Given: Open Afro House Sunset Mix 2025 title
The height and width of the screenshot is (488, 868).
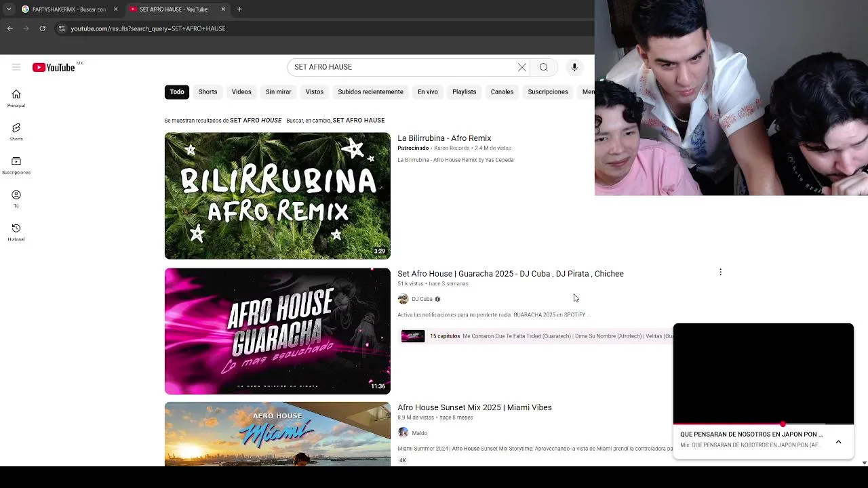Looking at the screenshot, I should [475, 407].
